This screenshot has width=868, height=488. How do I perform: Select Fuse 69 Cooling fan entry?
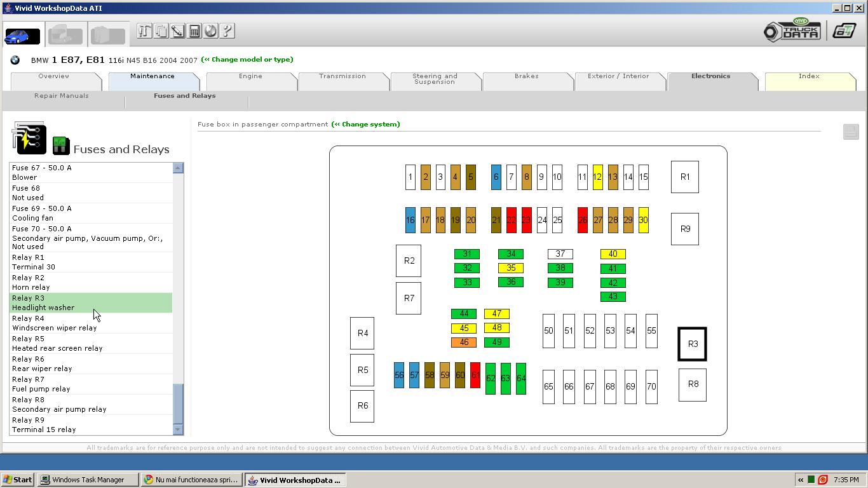click(91, 213)
